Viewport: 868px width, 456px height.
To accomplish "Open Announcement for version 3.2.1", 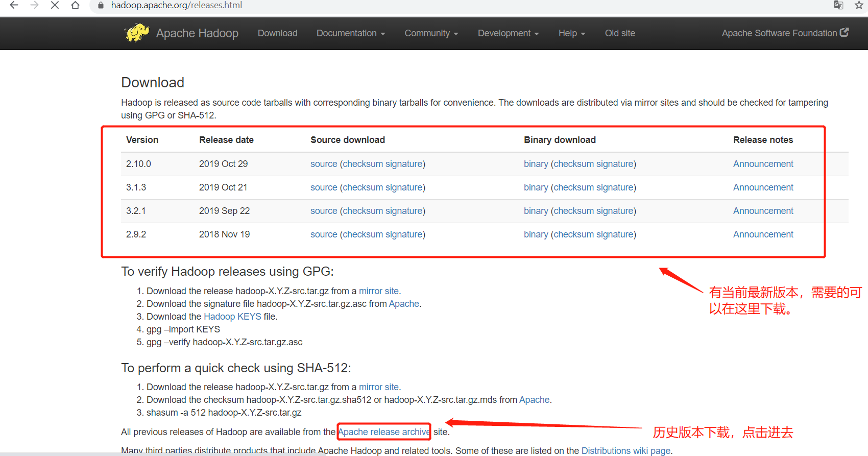I will (763, 211).
